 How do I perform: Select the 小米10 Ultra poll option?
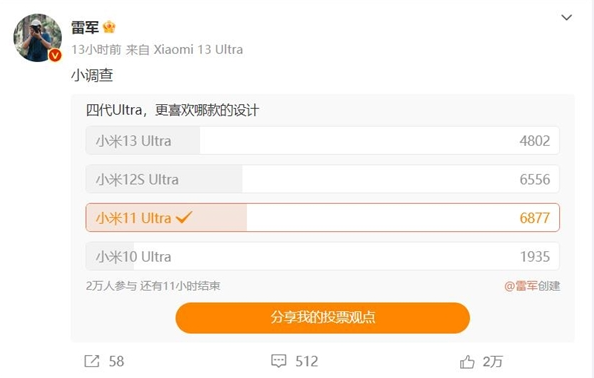point(322,256)
